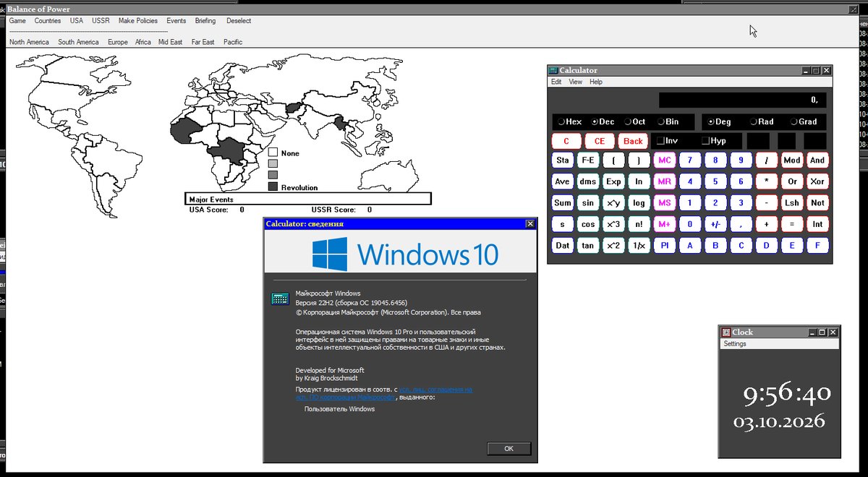Select the Dec number base

click(603, 122)
